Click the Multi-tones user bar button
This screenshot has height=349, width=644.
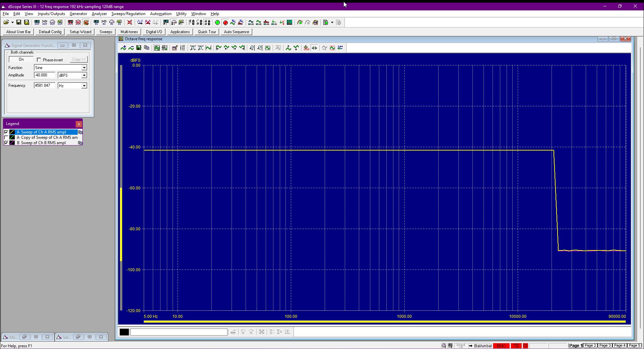129,32
